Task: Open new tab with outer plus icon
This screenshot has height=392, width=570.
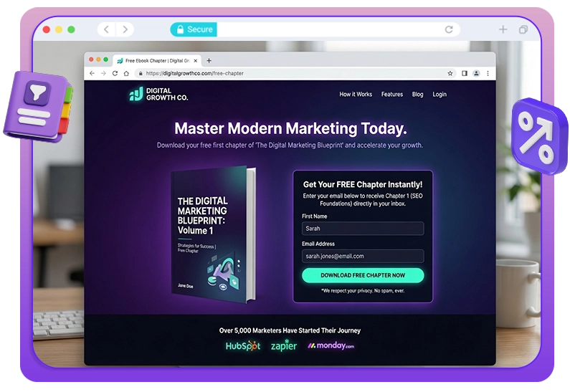Action: [503, 29]
